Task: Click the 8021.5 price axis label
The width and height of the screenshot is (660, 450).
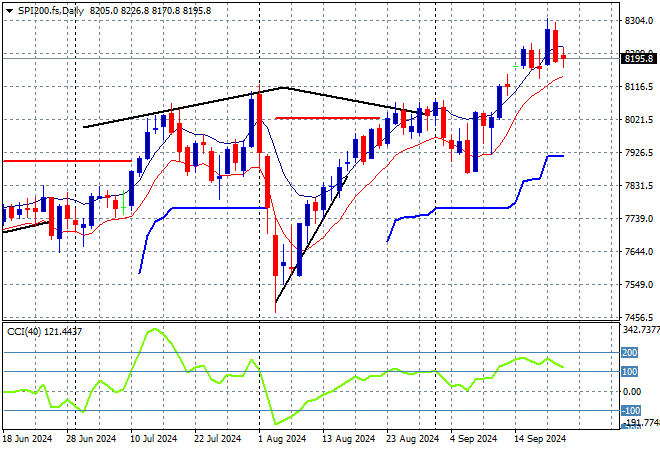Action: 639,120
